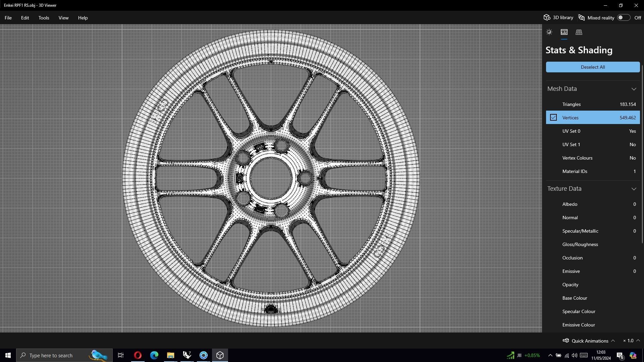Screen dimensions: 644x362
Task: Click the stats panel scrollbar
Action: tap(642, 154)
